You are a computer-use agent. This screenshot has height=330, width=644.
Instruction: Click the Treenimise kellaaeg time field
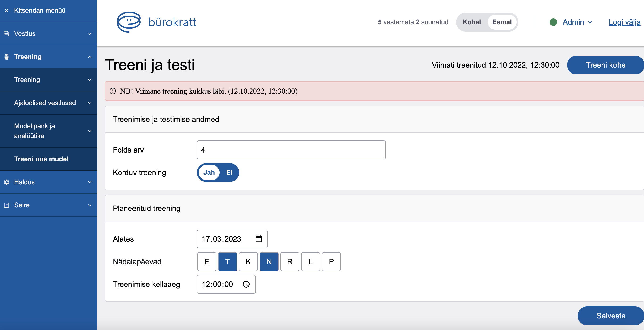[226, 284]
